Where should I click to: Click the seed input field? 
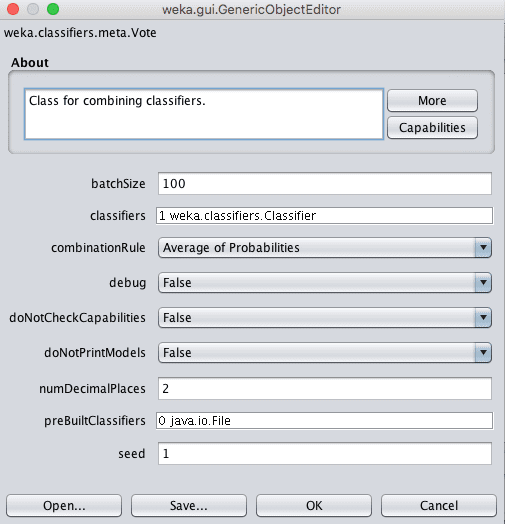(325, 453)
